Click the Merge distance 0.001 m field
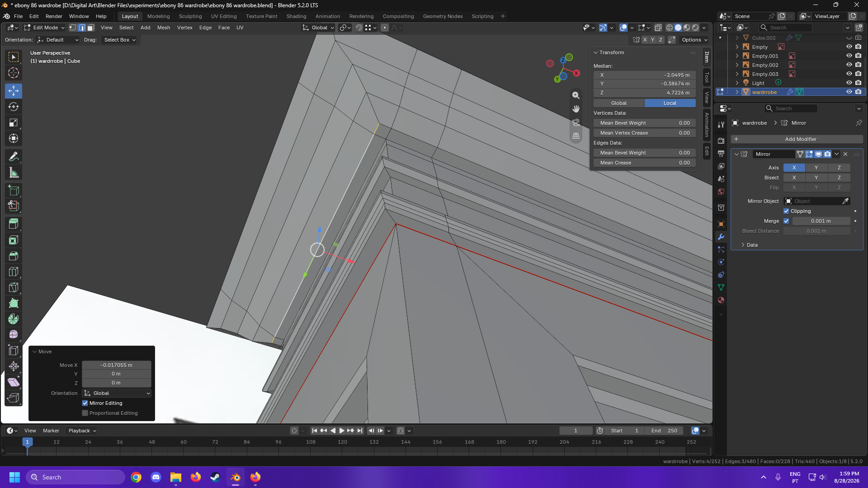Image resolution: width=868 pixels, height=488 pixels. click(821, 221)
